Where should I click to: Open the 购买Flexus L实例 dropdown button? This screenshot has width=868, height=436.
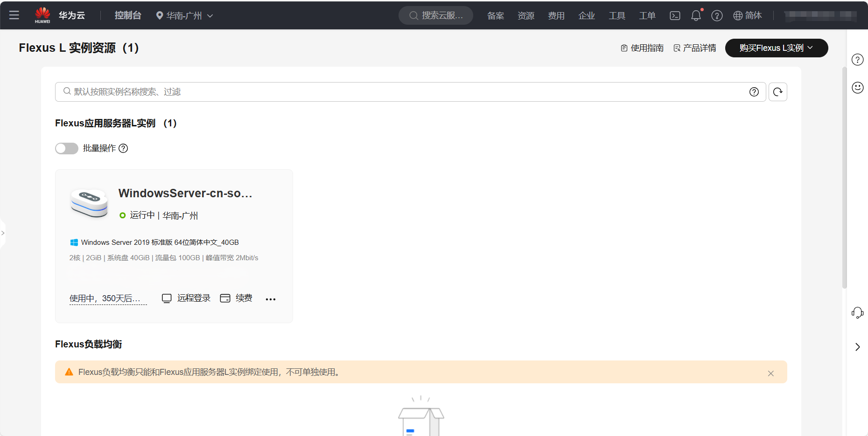coord(776,48)
